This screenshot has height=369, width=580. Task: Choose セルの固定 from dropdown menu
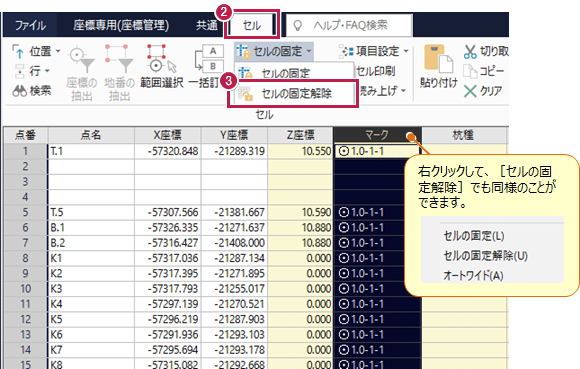(x=286, y=73)
